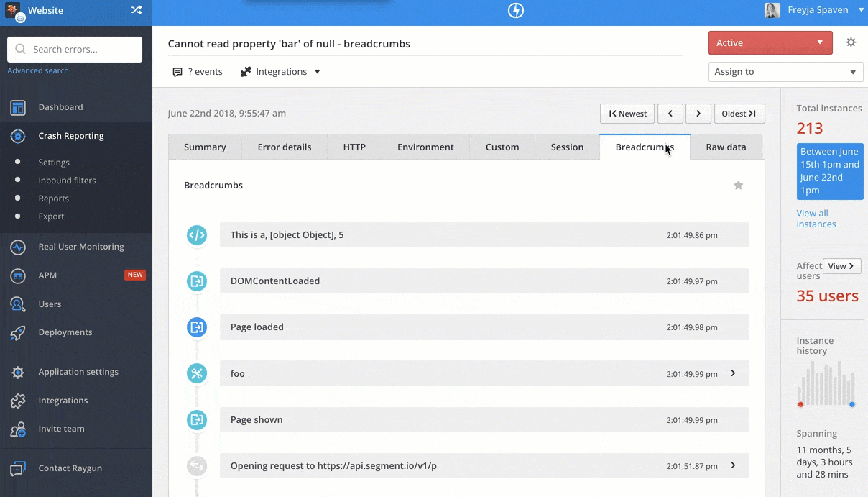Open Crash Reporting Settings
This screenshot has width=868, height=497.
point(54,163)
